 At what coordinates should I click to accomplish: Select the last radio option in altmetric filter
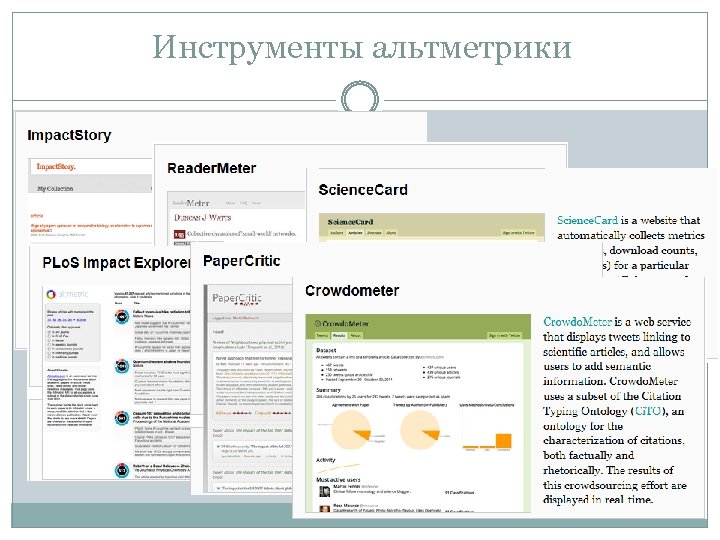[50, 357]
